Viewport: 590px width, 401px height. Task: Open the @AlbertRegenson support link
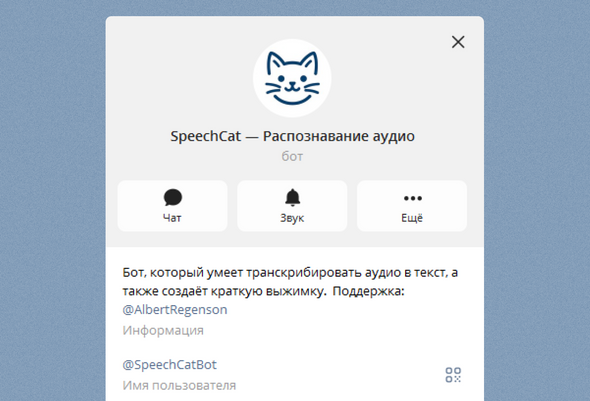coord(175,310)
